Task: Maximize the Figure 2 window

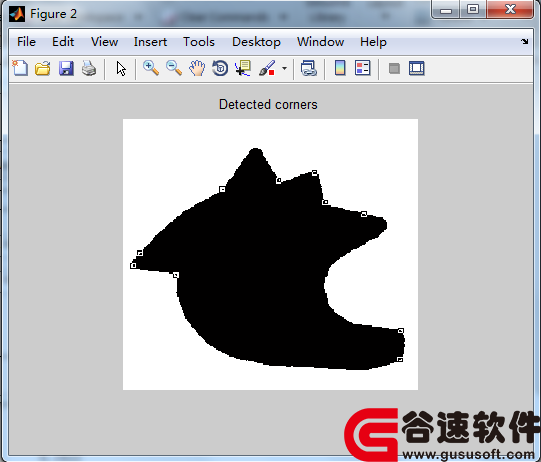Action: point(473,10)
